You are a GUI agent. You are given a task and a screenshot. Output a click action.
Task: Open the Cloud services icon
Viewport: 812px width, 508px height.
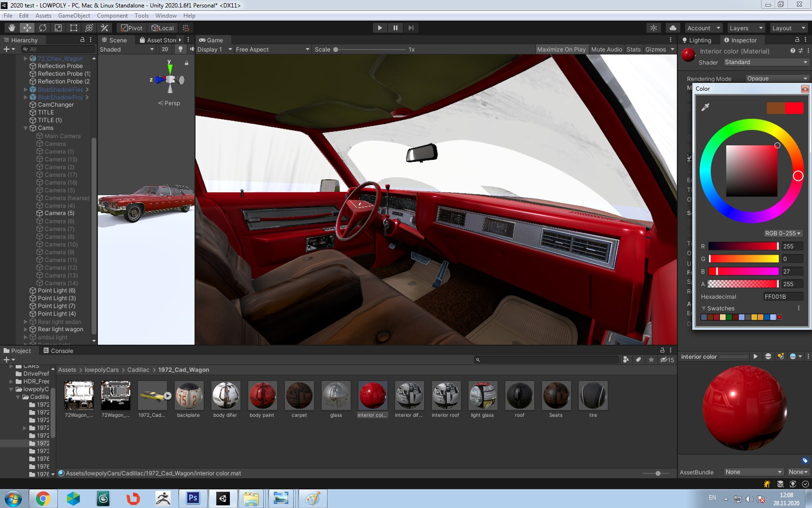click(673, 28)
